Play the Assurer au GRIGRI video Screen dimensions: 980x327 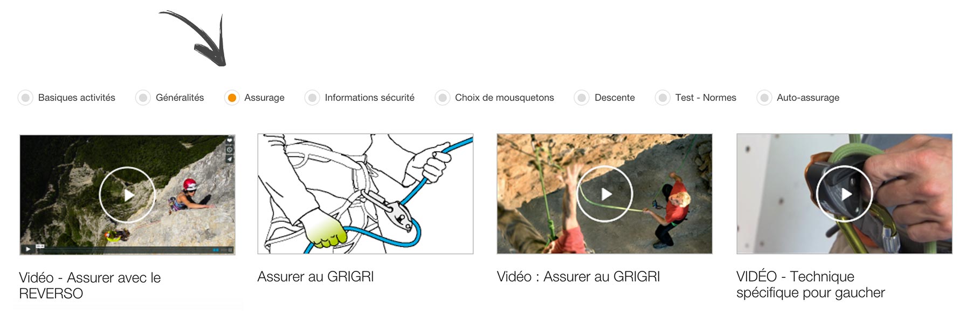(x=605, y=194)
